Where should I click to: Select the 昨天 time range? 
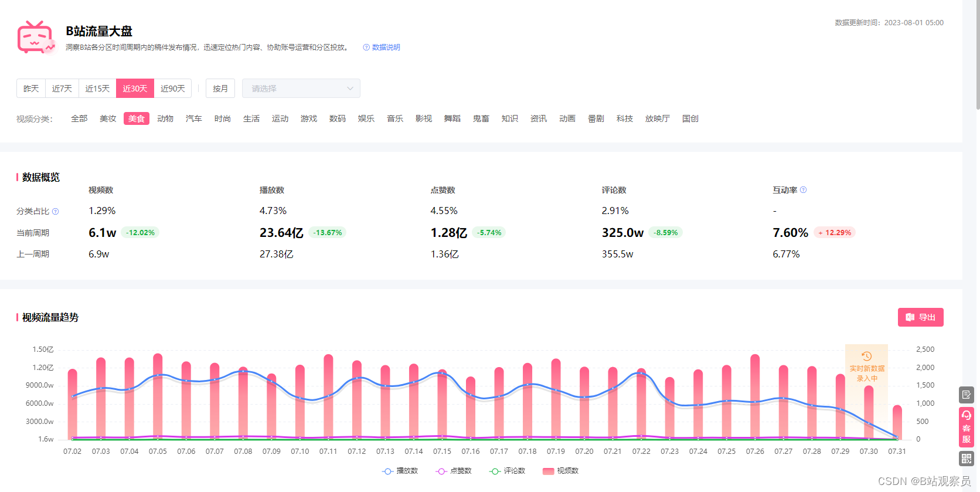pos(31,89)
